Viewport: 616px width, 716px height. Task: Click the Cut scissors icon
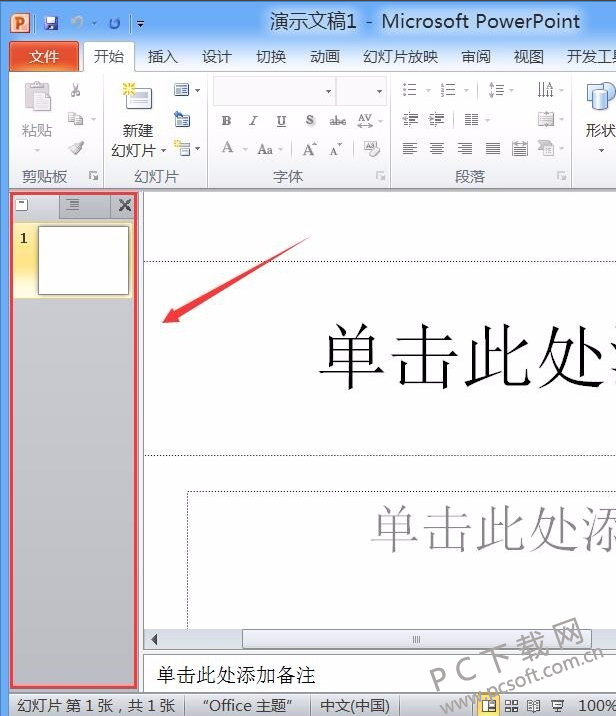[76, 90]
